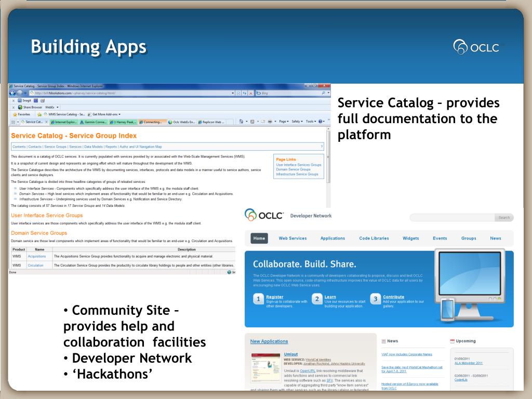
Task: Click the Internet Explorer forward arrow
Action: pos(20,93)
